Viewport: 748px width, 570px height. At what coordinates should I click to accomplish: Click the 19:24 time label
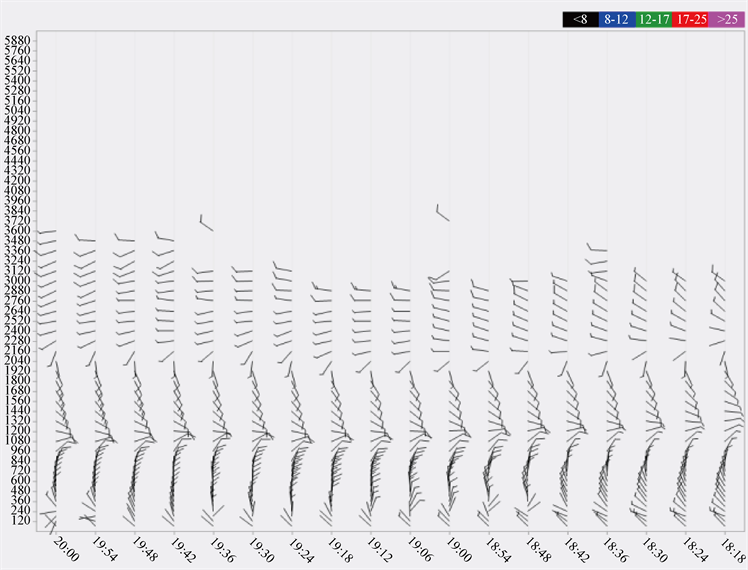302,548
